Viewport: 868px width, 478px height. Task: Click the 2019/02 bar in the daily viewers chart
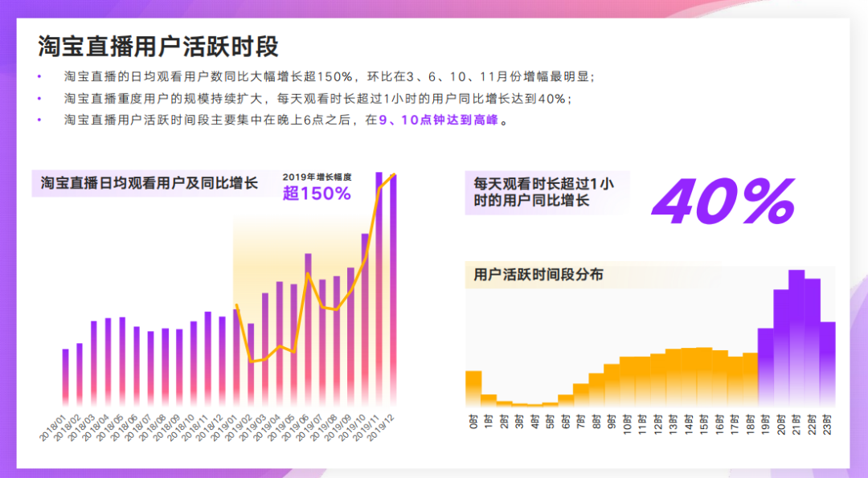(251, 365)
